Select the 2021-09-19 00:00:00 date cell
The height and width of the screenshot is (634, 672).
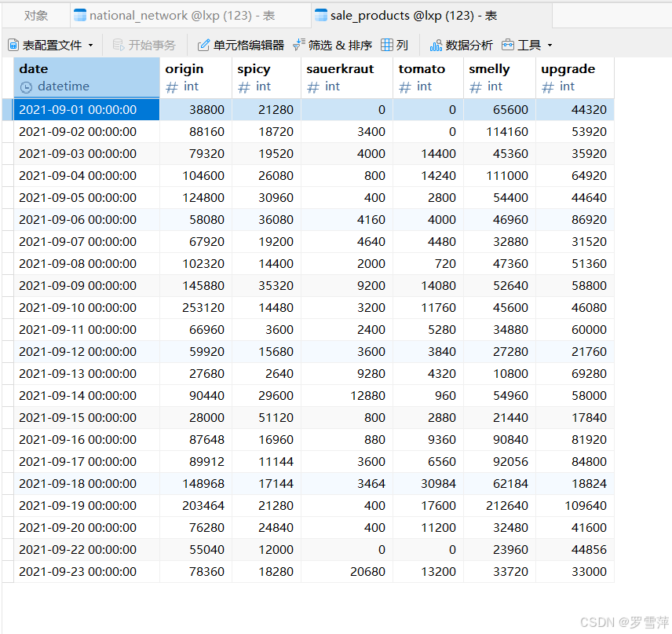point(86,505)
